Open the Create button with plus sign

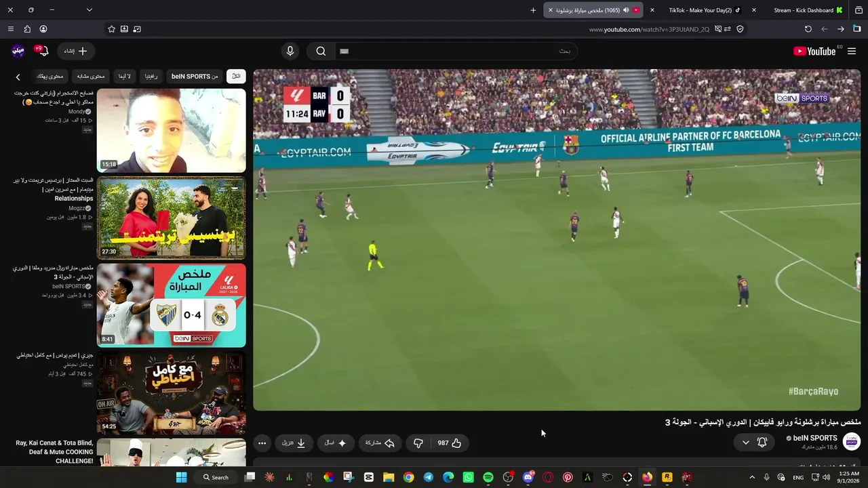(75, 51)
